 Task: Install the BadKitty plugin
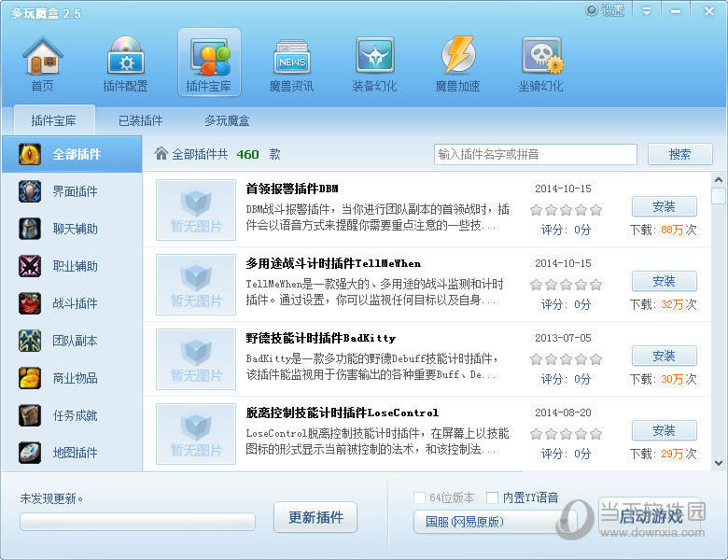click(665, 357)
